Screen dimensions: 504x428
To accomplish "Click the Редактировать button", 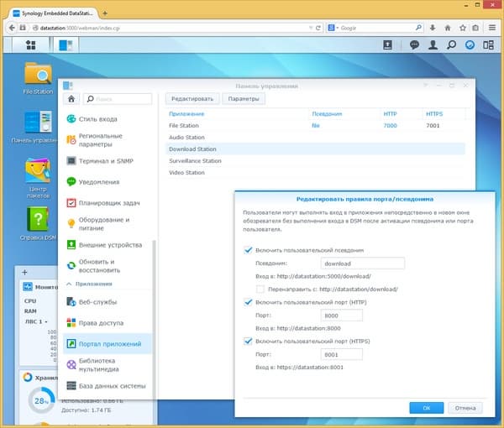I will (x=192, y=99).
